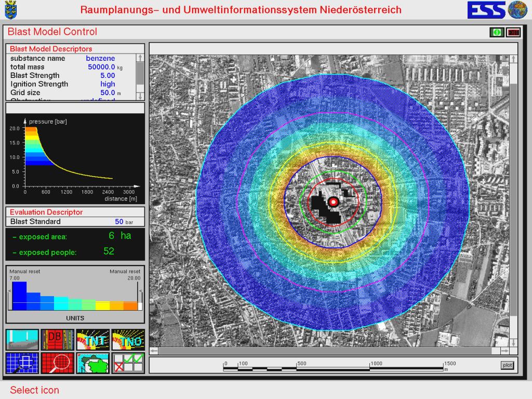Select substance name value benzene
The height and width of the screenshot is (399, 532).
[100, 58]
